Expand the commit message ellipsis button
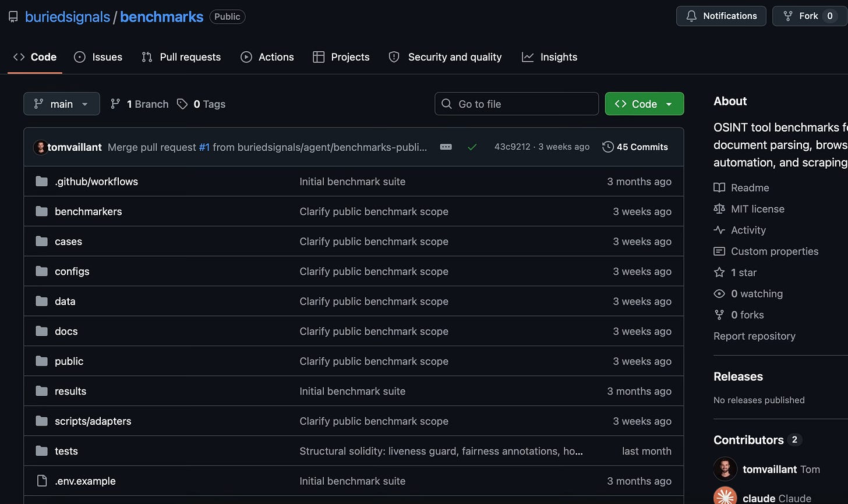The image size is (848, 504). [x=446, y=147]
